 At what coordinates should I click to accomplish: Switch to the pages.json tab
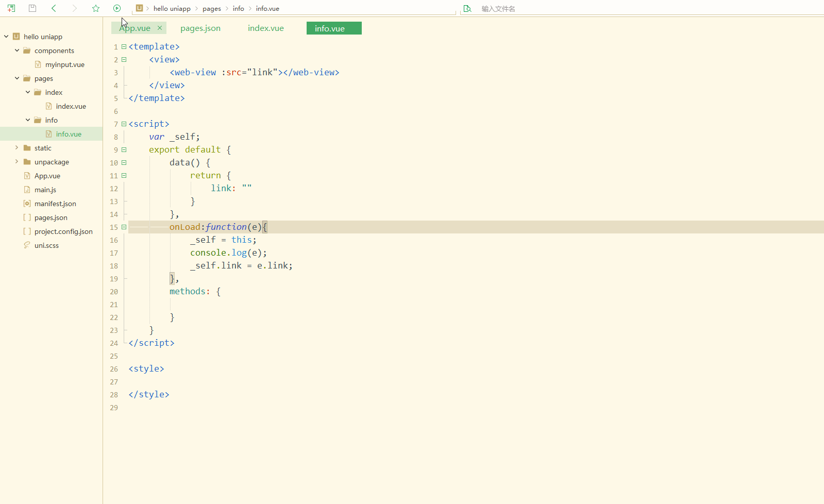200,28
